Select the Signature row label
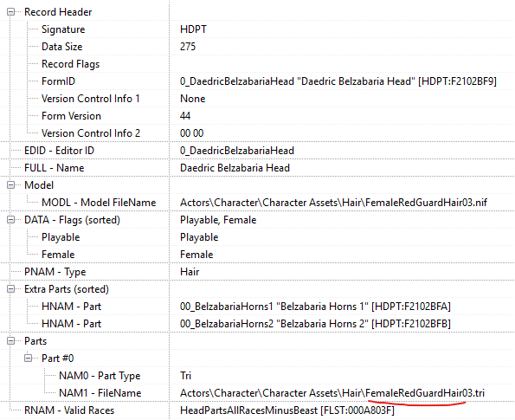This screenshot has height=420, width=515. coord(63,29)
